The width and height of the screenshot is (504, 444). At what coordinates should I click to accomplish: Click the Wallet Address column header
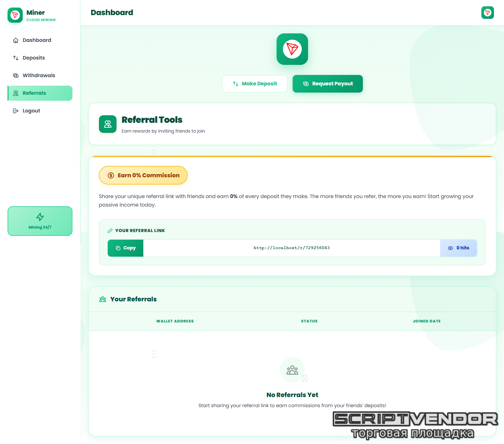pos(175,321)
